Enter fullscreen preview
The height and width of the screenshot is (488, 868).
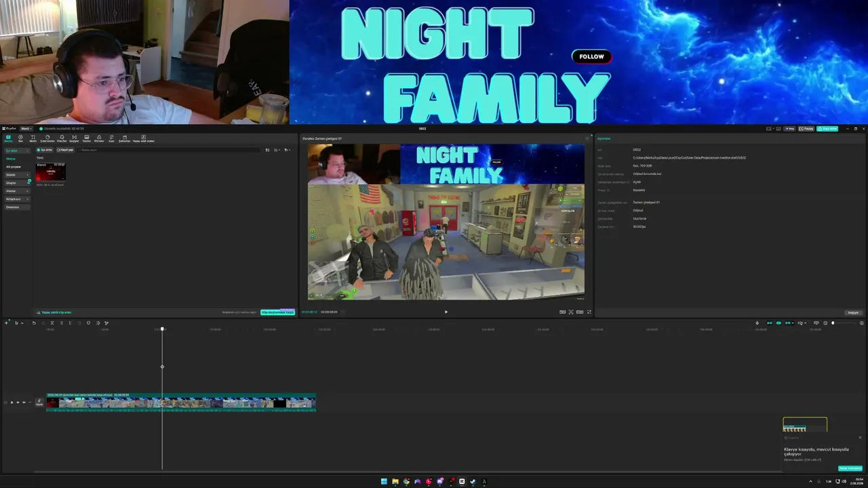click(589, 312)
